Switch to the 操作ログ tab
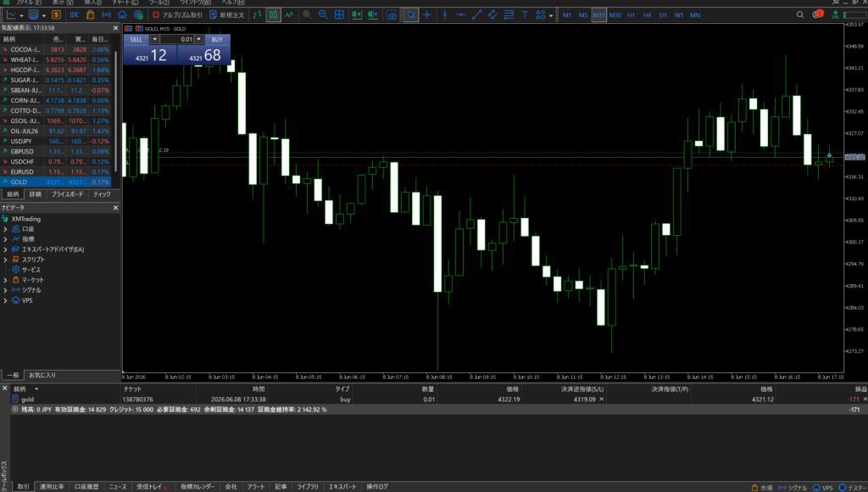868x492 pixels. coord(377,486)
